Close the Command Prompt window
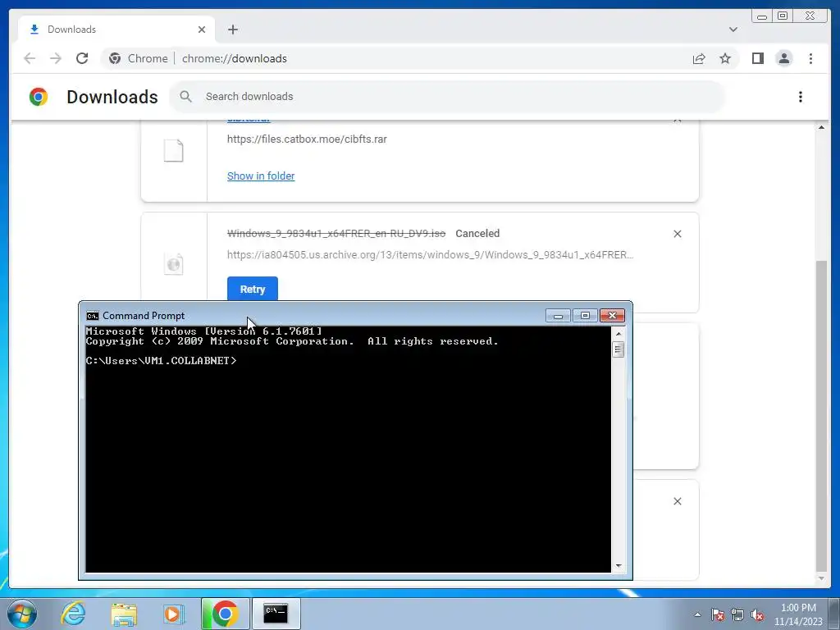The width and height of the screenshot is (840, 630). point(612,316)
